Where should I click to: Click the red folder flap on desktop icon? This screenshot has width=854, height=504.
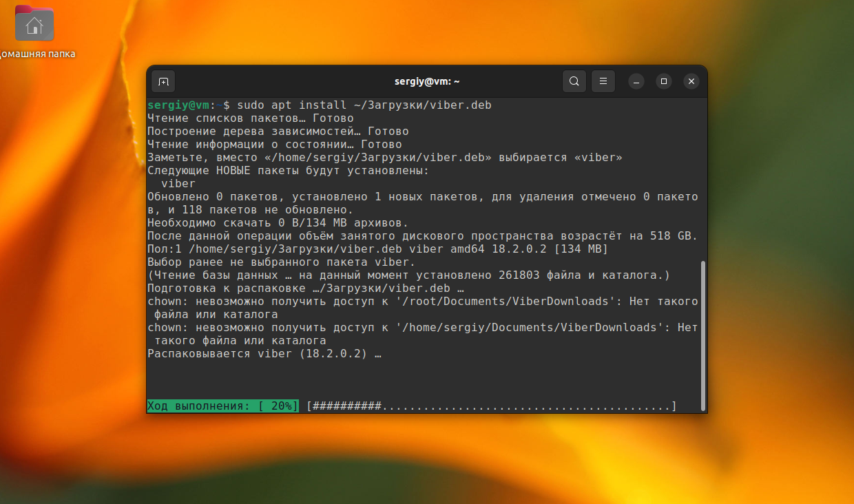[x=22, y=9]
